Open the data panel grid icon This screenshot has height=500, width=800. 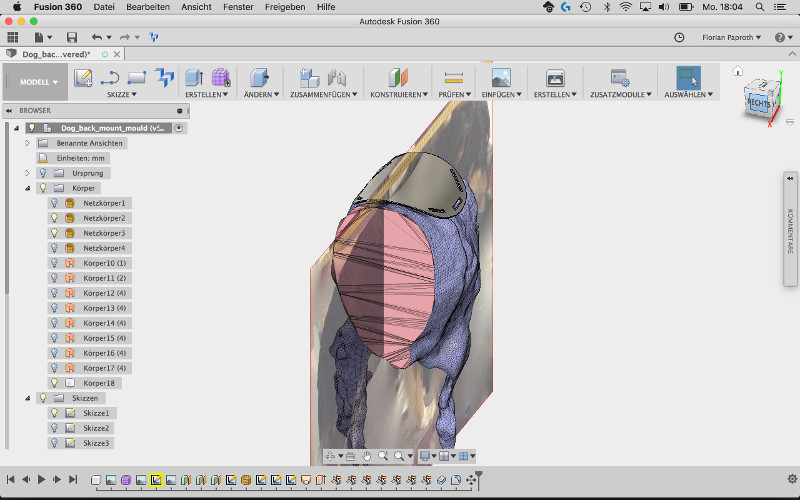click(13, 37)
